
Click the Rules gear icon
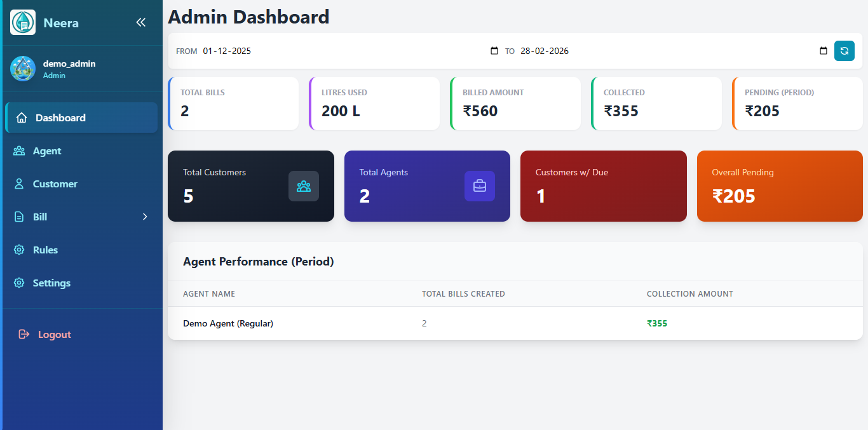pyautogui.click(x=19, y=250)
